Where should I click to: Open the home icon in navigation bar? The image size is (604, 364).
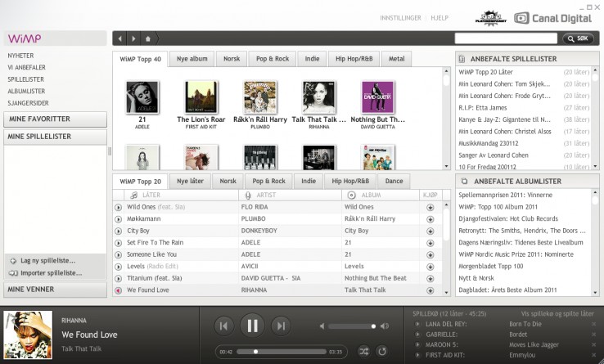[x=148, y=38]
